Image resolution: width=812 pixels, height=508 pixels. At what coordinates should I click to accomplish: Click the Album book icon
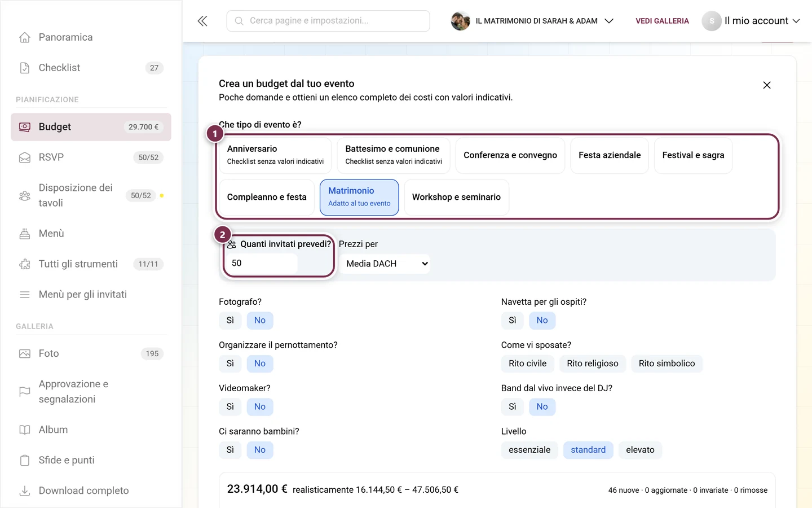pos(25,430)
